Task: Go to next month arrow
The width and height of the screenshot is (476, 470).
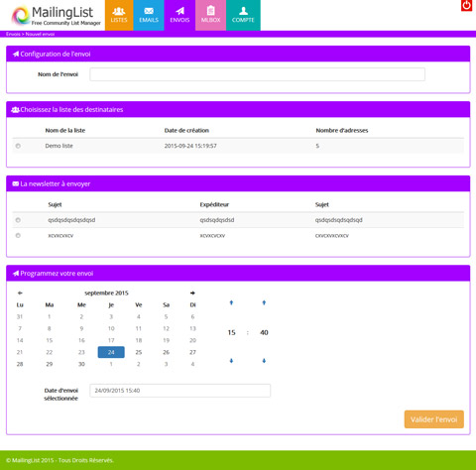Action: click(192, 293)
